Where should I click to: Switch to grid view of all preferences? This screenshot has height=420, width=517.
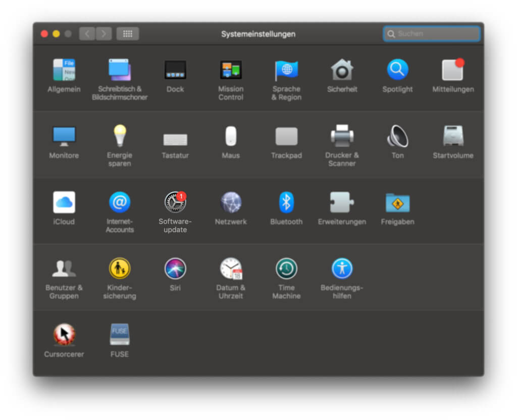point(127,33)
